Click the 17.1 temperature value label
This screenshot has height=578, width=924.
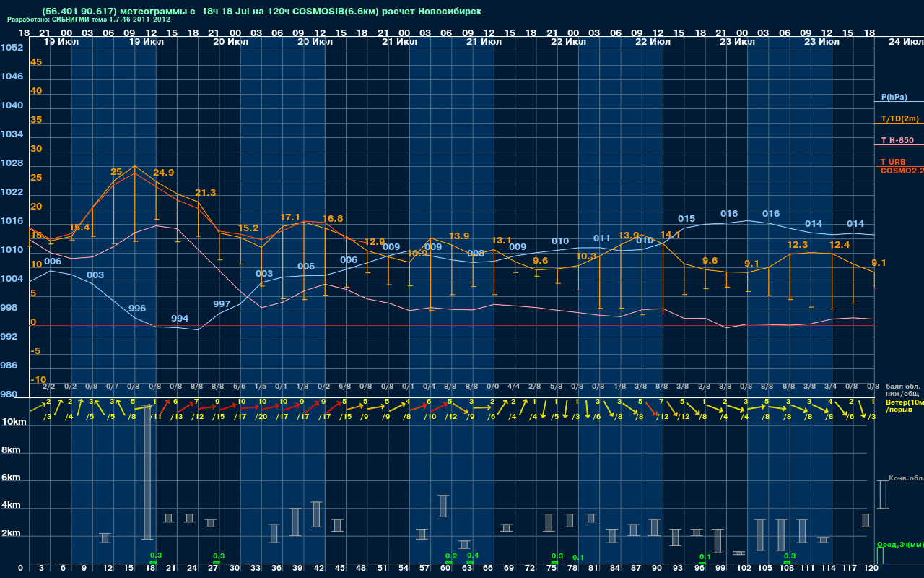click(290, 217)
